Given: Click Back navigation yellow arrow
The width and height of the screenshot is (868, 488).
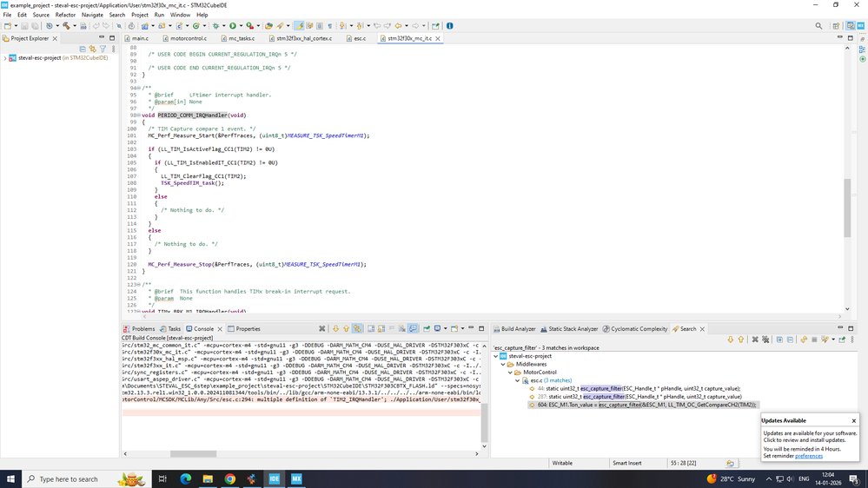Looking at the screenshot, I should tap(398, 25).
